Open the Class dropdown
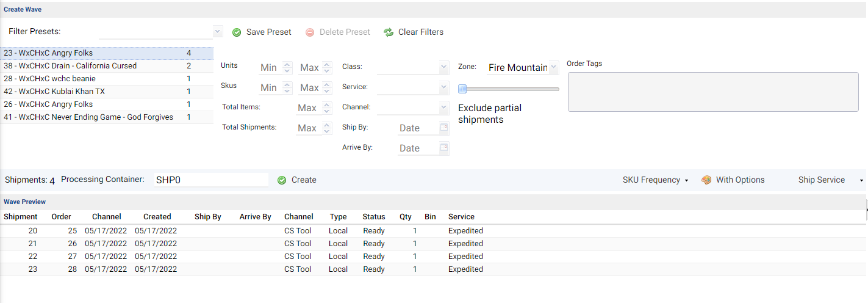The width and height of the screenshot is (868, 303). point(444,67)
